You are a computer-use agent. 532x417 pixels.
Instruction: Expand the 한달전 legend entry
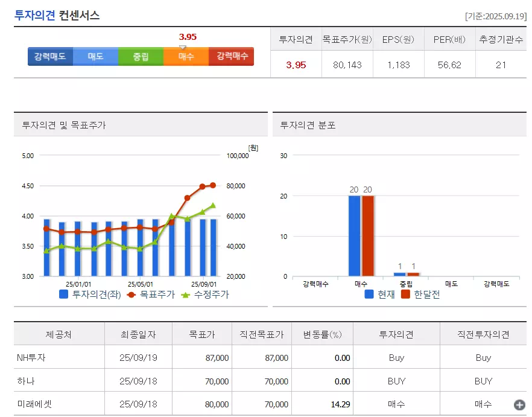[x=423, y=294]
